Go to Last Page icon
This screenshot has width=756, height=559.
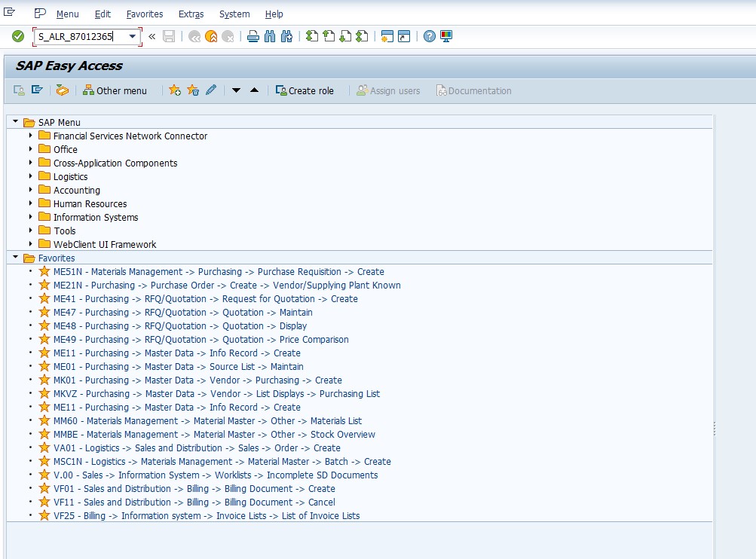[362, 36]
